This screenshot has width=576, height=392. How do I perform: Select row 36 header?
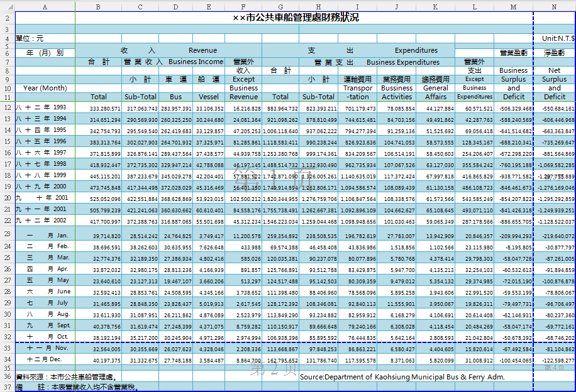pos(7,377)
